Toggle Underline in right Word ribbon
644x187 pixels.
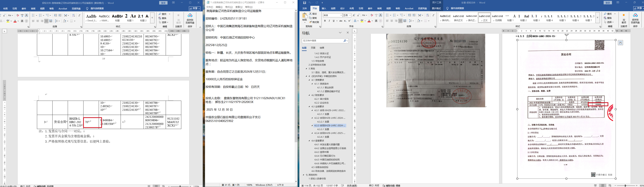click(x=334, y=21)
